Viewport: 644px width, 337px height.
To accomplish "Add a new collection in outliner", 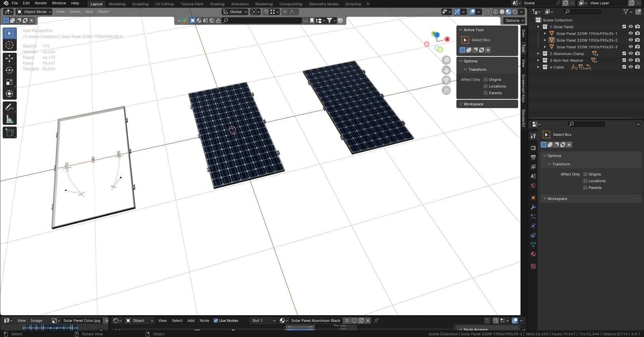I will pos(638,12).
